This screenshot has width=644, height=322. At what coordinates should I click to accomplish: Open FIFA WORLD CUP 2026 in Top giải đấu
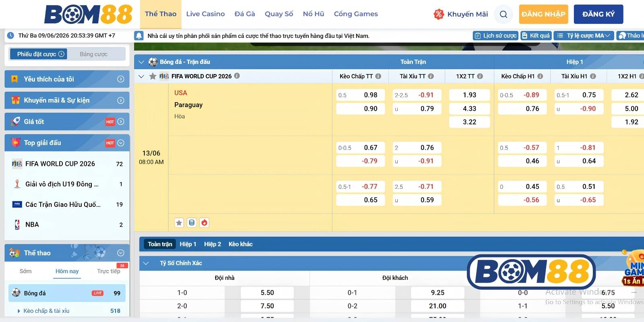(x=67, y=164)
